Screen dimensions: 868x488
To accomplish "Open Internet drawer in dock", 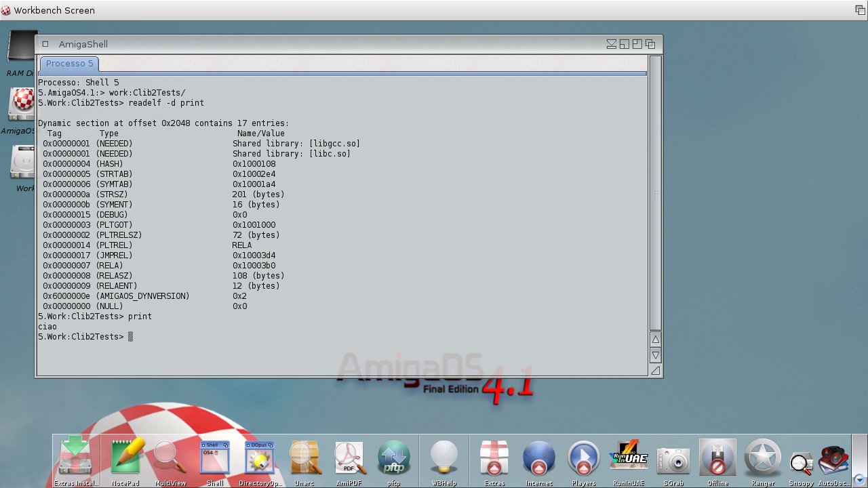I will tap(539, 461).
